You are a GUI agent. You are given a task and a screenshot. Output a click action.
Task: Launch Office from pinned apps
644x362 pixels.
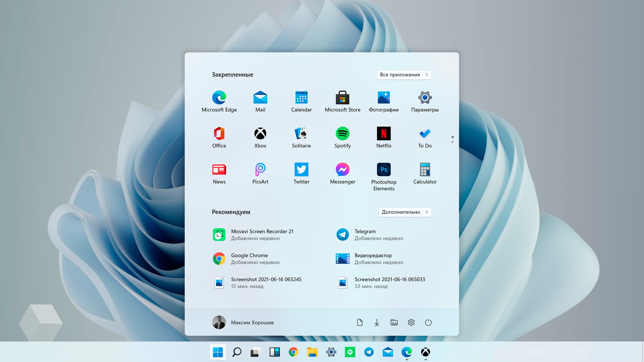click(219, 137)
